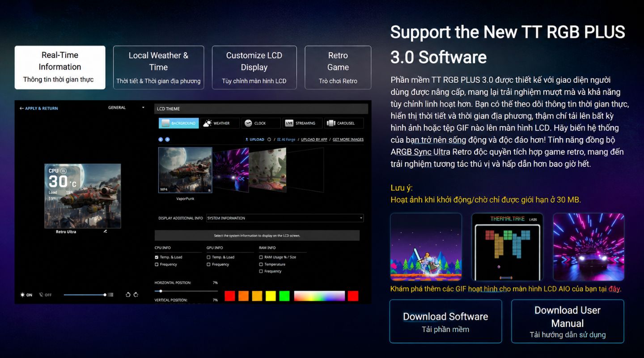Select the Weather sun-cloud icon
The image size is (644, 358).
point(208,123)
